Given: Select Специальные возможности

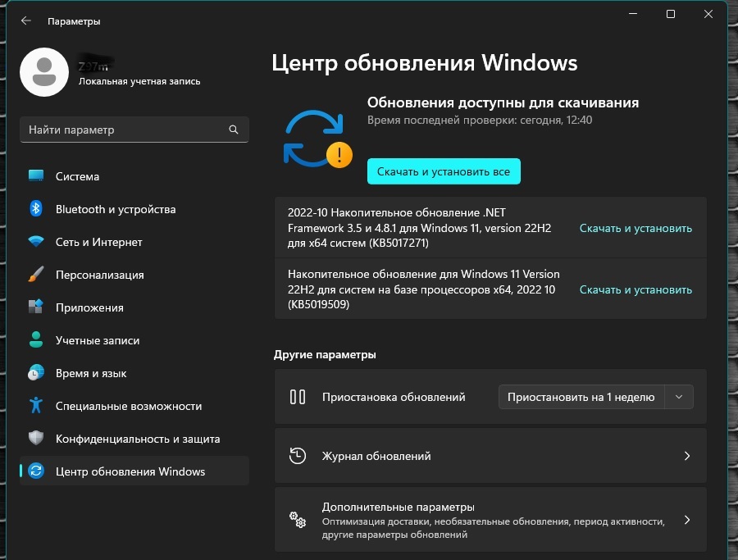Looking at the screenshot, I should coord(134,406).
